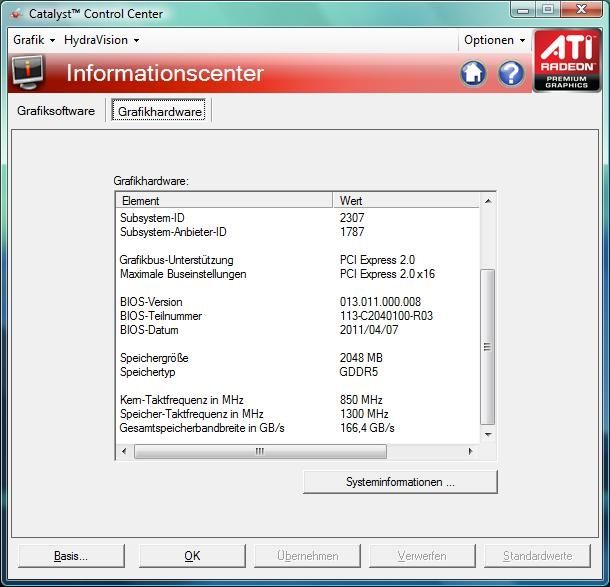Select the Speichergröße row

pyautogui.click(x=298, y=358)
